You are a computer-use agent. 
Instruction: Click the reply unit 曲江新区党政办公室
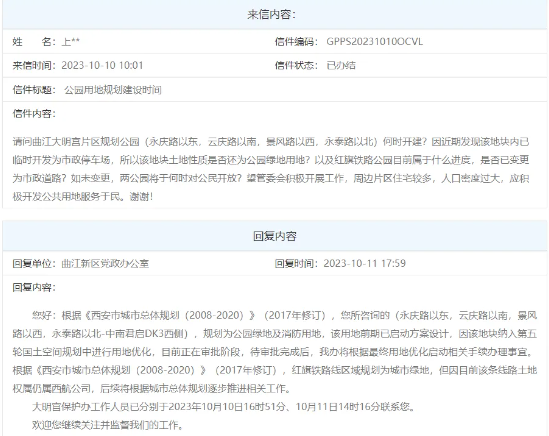pos(105,263)
